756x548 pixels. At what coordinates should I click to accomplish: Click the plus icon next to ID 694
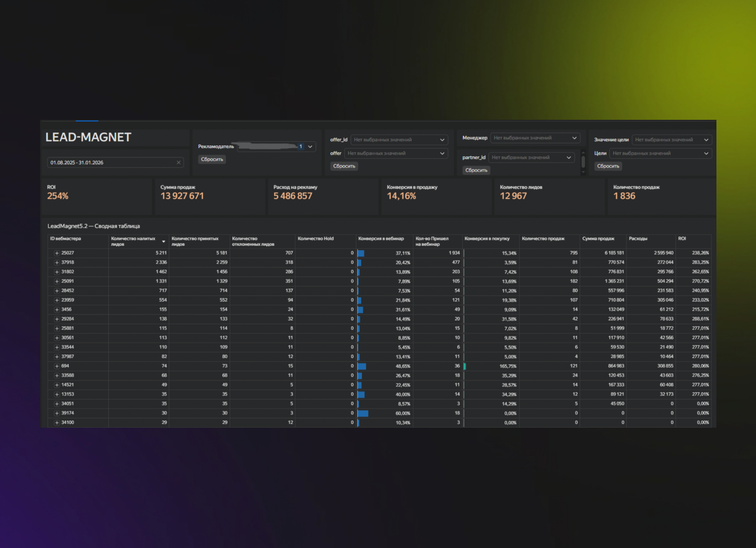point(57,366)
